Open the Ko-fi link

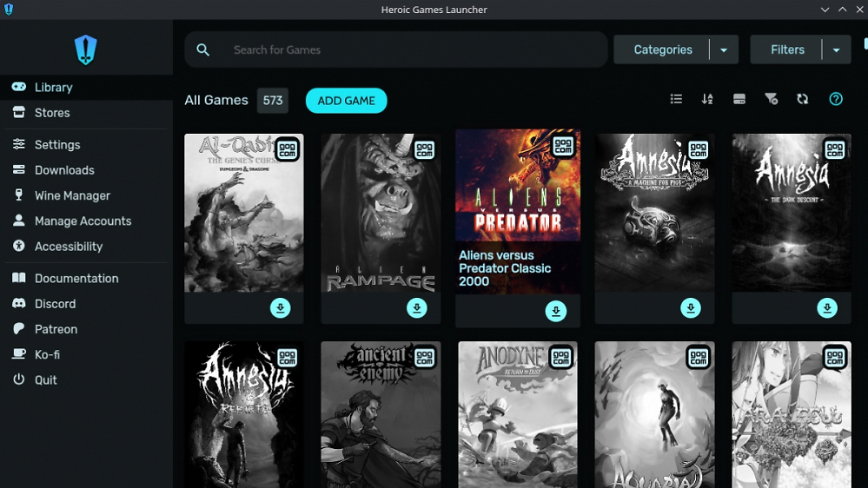pos(86,355)
